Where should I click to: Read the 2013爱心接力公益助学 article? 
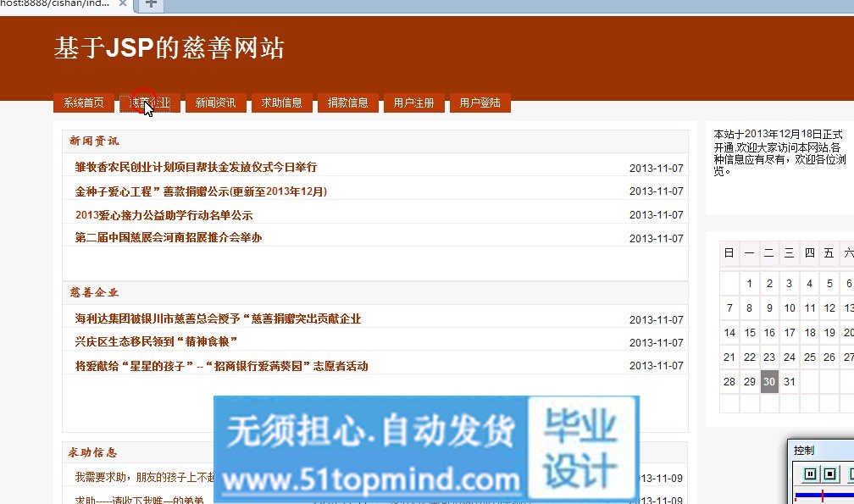164,214
